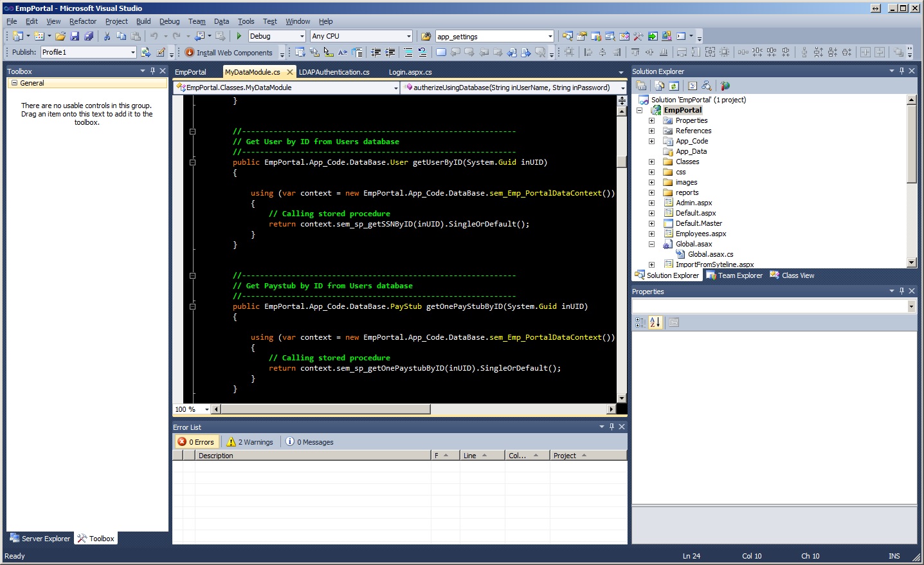Toggle the 0 Messages filter

pos(309,442)
